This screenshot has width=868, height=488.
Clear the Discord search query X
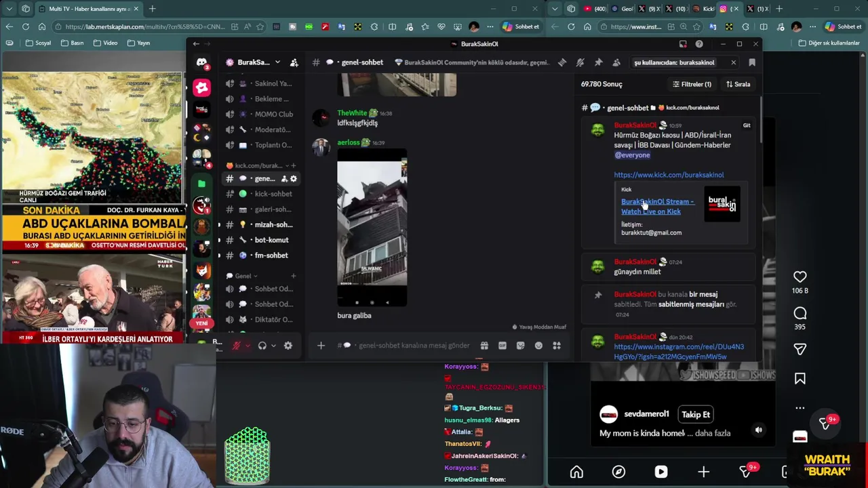coord(733,62)
